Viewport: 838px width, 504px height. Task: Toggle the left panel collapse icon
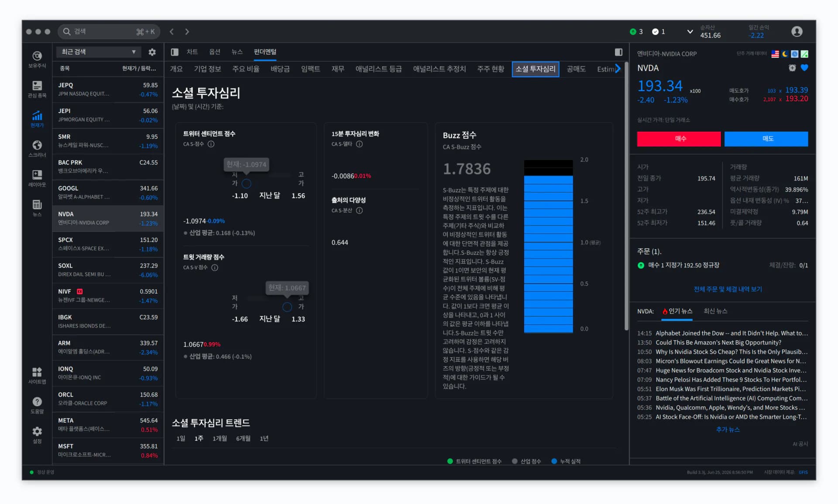175,52
